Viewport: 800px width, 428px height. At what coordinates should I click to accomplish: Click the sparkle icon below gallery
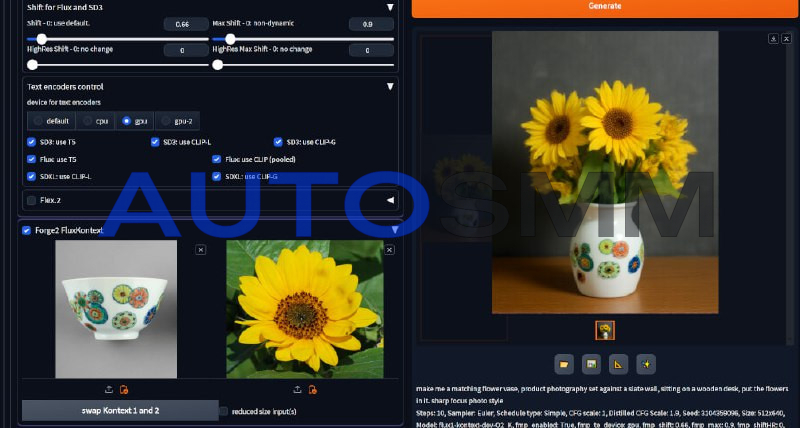pyautogui.click(x=646, y=363)
